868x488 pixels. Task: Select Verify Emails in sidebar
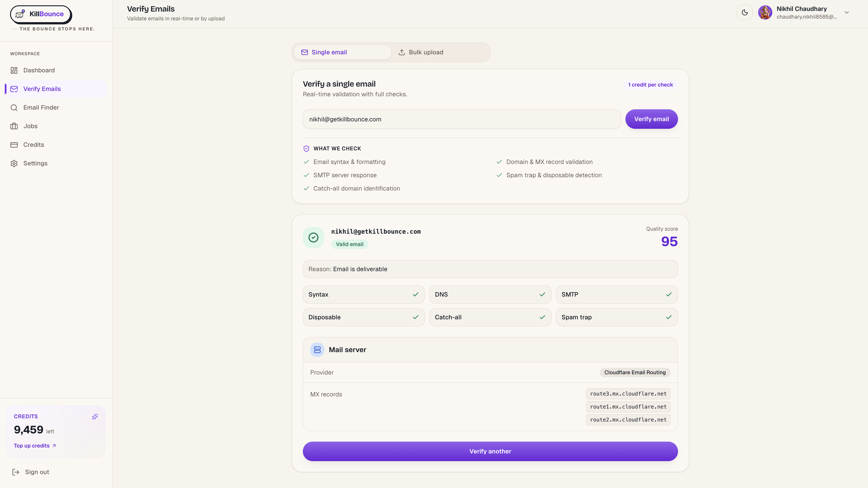pos(56,89)
